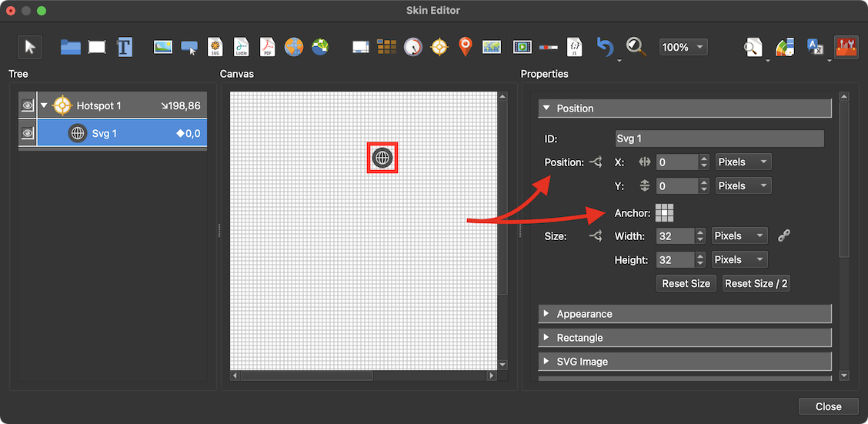Viewport: 868px width, 424px height.
Task: Click the undo arrow in toolbar
Action: [605, 47]
